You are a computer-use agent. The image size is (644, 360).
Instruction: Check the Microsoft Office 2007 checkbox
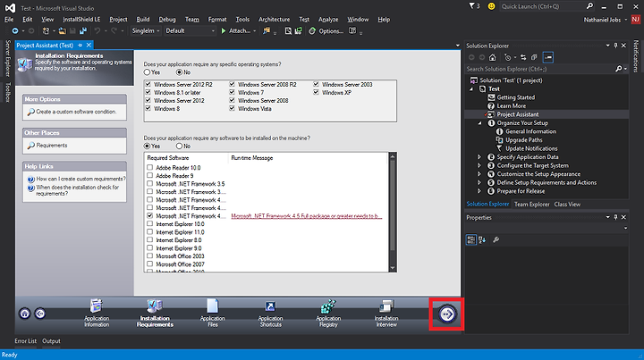tap(150, 264)
